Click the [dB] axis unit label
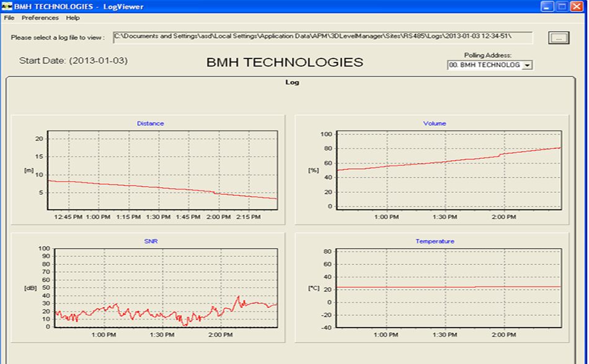The height and width of the screenshot is (364, 589). [x=30, y=288]
